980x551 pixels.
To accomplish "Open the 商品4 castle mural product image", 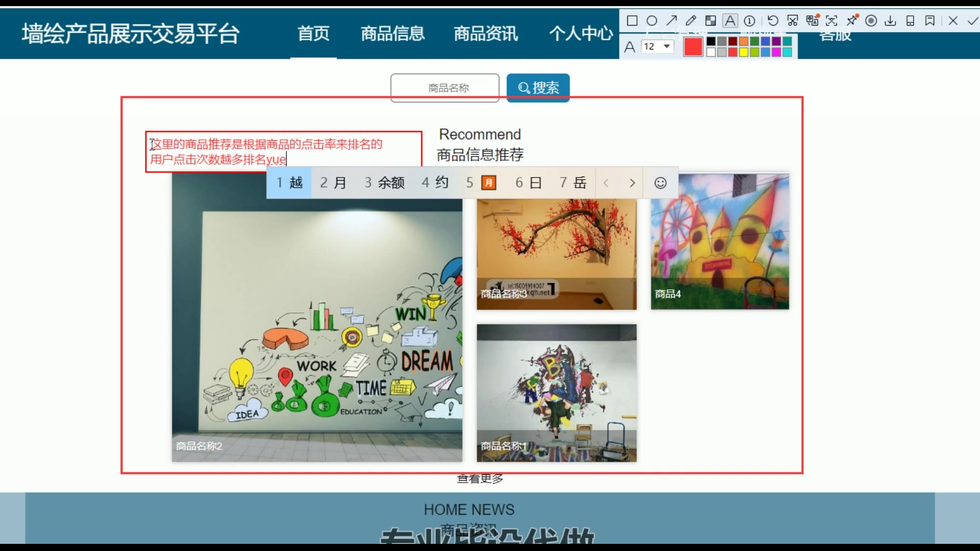I will pyautogui.click(x=720, y=241).
